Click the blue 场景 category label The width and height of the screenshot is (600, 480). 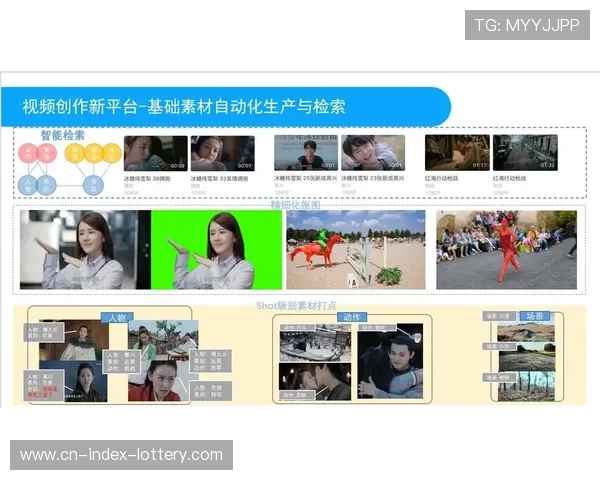pos(535,316)
